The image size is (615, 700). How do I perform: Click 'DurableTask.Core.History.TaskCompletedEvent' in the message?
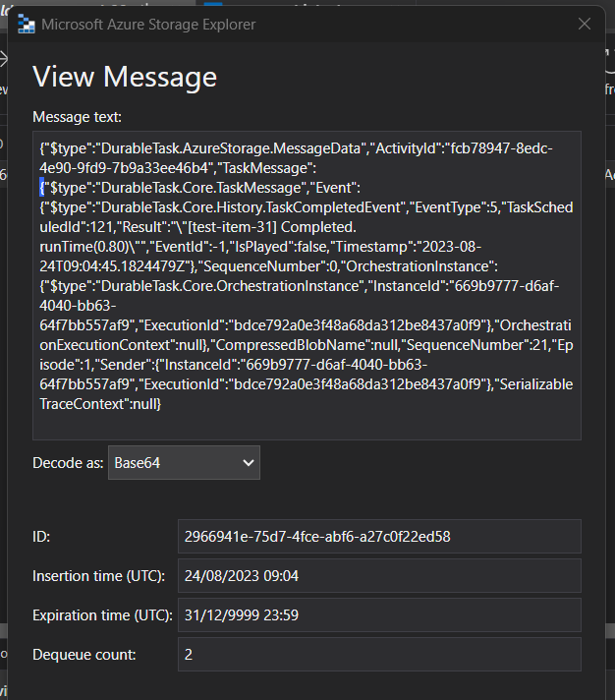[x=252, y=207]
